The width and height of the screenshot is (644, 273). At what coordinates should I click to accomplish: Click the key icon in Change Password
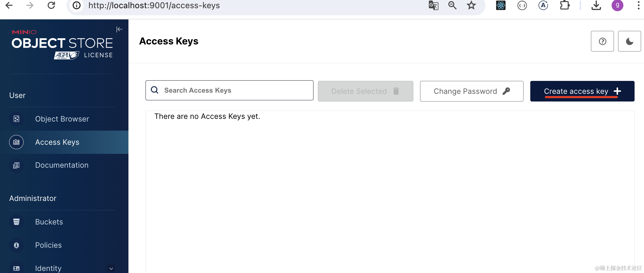point(506,91)
